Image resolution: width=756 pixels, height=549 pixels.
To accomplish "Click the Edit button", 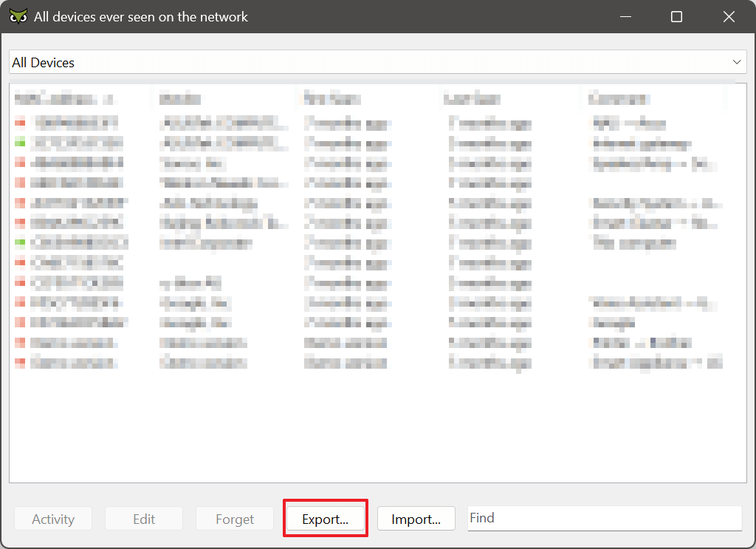I will coord(143,518).
